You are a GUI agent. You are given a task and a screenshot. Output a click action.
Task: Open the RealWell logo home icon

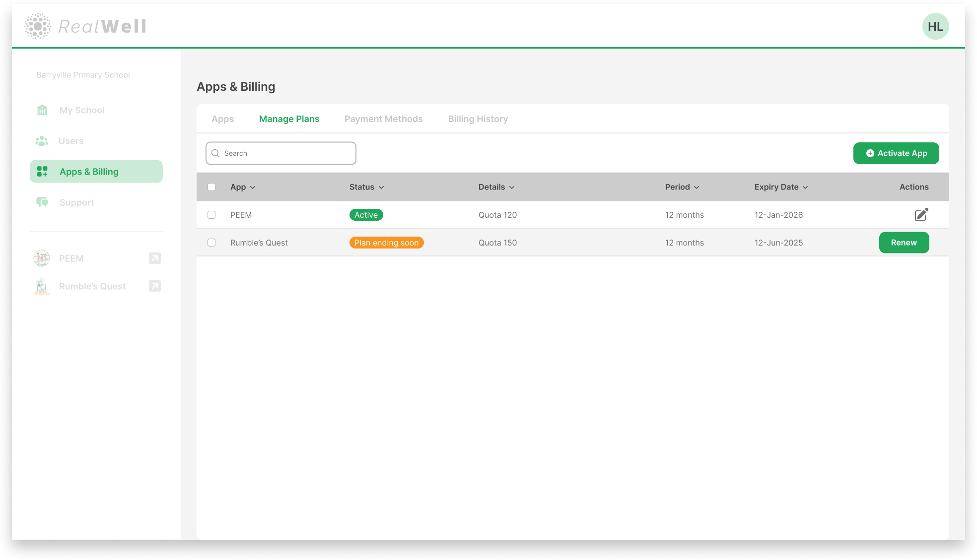pos(37,26)
